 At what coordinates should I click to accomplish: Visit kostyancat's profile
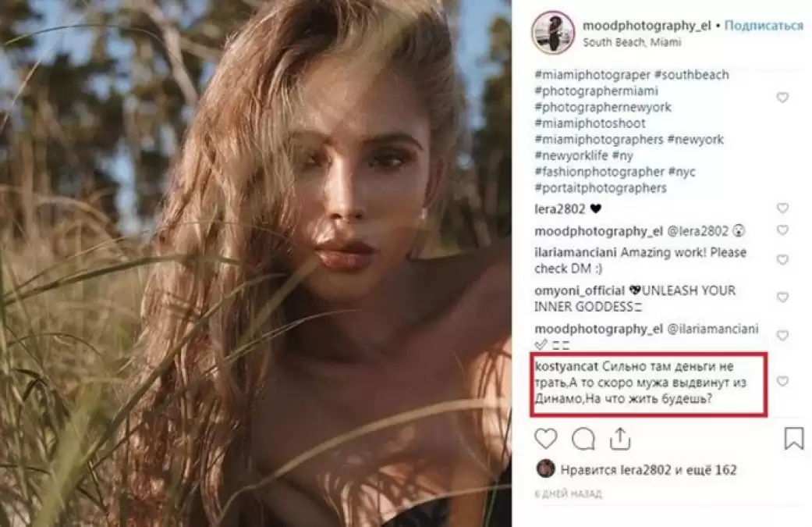pos(566,367)
